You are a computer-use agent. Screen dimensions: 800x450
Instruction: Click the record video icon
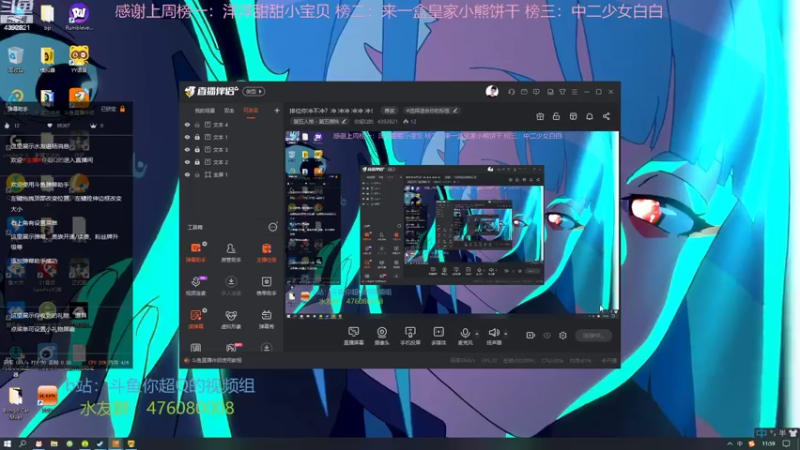coord(531,335)
